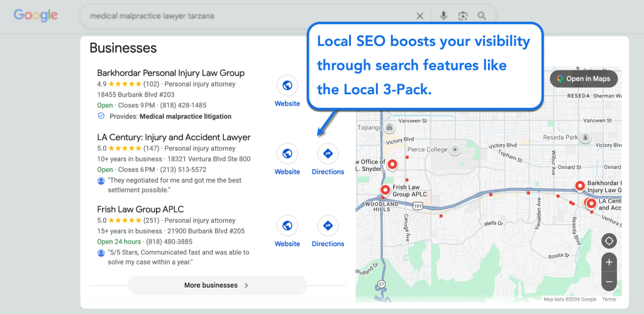Viewport: 644px width, 314px height.
Task: Click the Frish Law Group 5.0 rating stars
Action: point(125,220)
